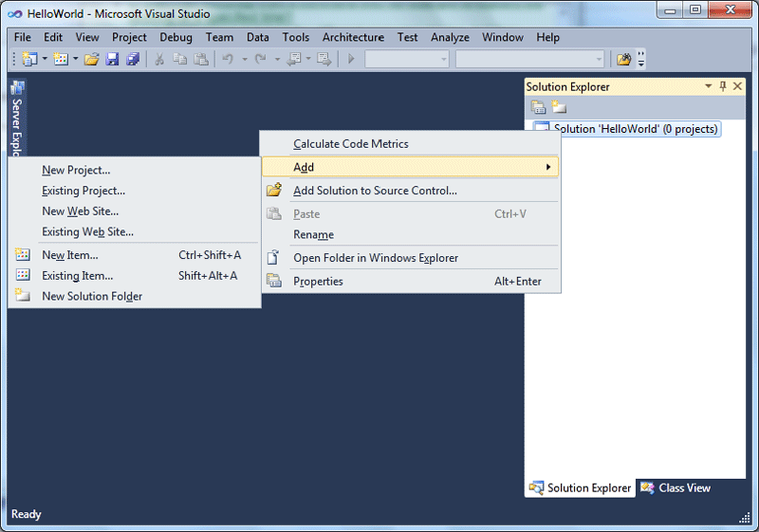Viewport: 759px width, 532px height.
Task: Click the Copy toolbar icon
Action: pos(180,59)
